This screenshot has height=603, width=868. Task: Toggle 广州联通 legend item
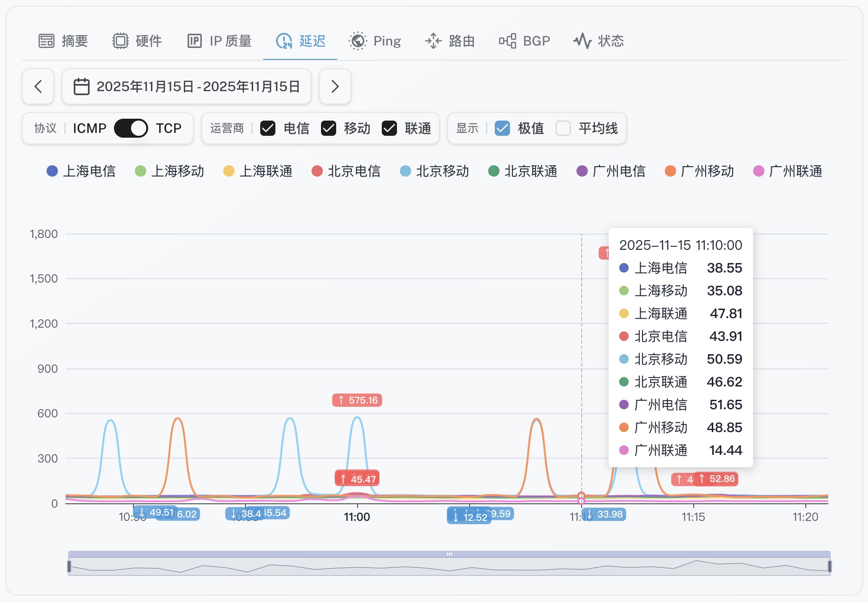click(x=788, y=171)
